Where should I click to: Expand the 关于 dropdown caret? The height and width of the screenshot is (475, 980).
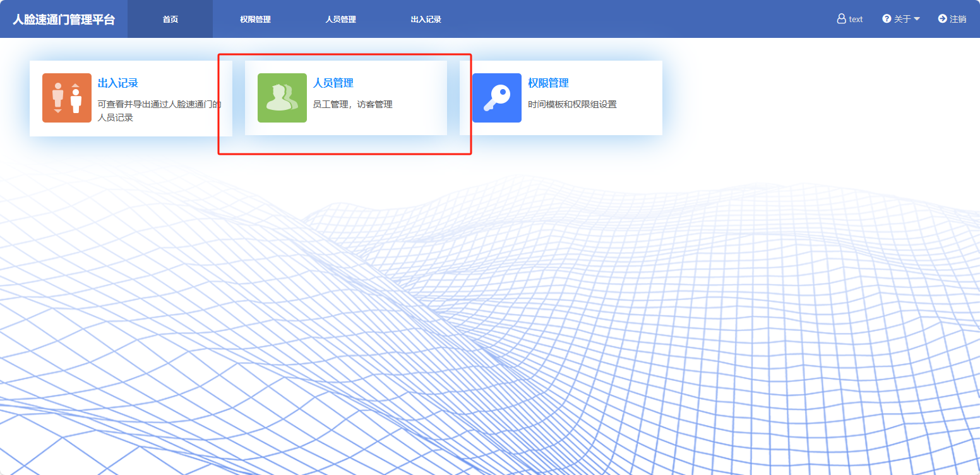[x=917, y=19]
